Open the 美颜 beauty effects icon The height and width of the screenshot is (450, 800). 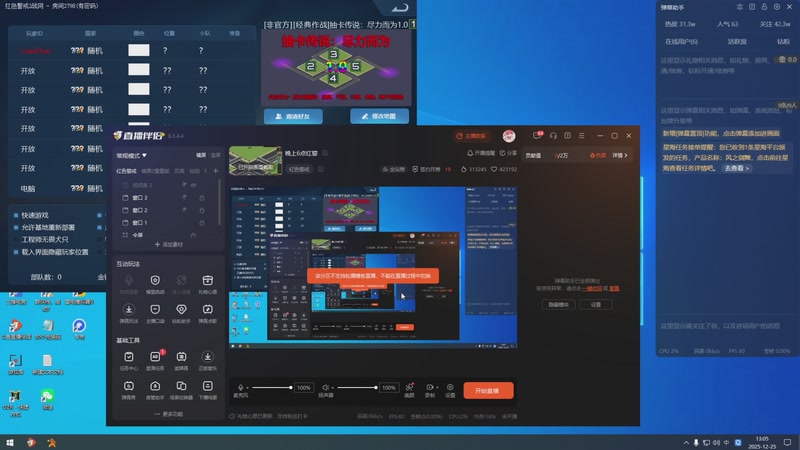[409, 388]
